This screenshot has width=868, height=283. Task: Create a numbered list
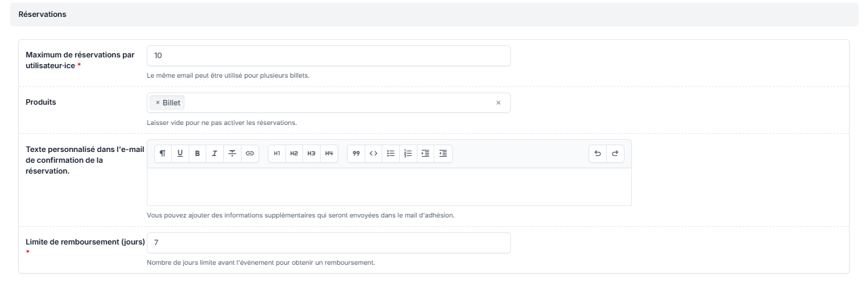(x=408, y=153)
